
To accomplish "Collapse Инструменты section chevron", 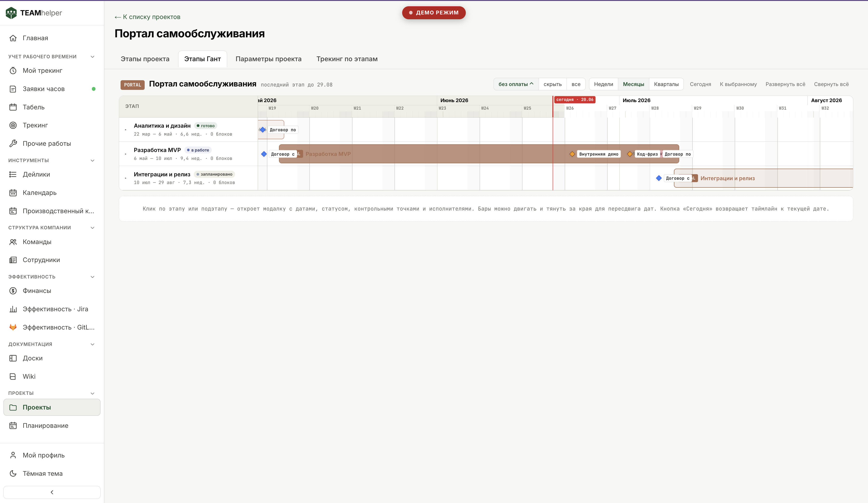I will (x=92, y=161).
